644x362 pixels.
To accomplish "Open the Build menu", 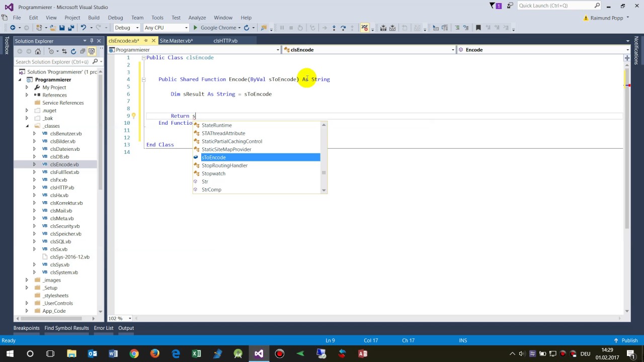I will pos(94,18).
